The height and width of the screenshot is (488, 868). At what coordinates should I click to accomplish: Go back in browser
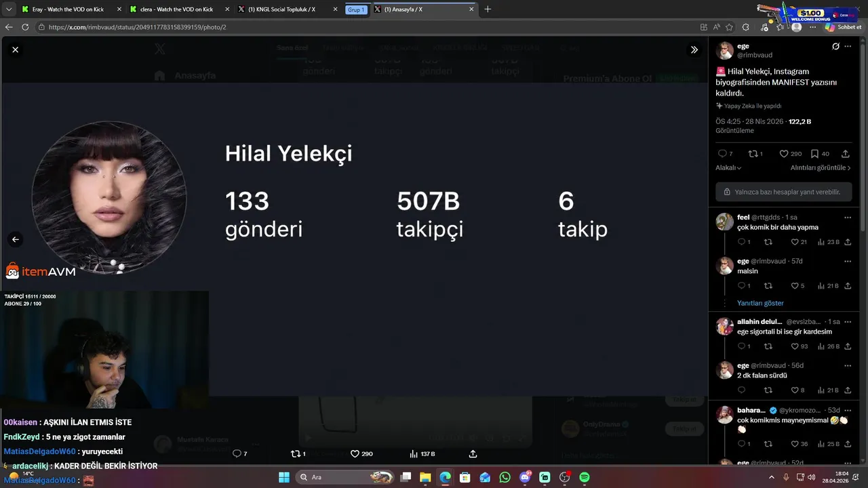tap(9, 27)
